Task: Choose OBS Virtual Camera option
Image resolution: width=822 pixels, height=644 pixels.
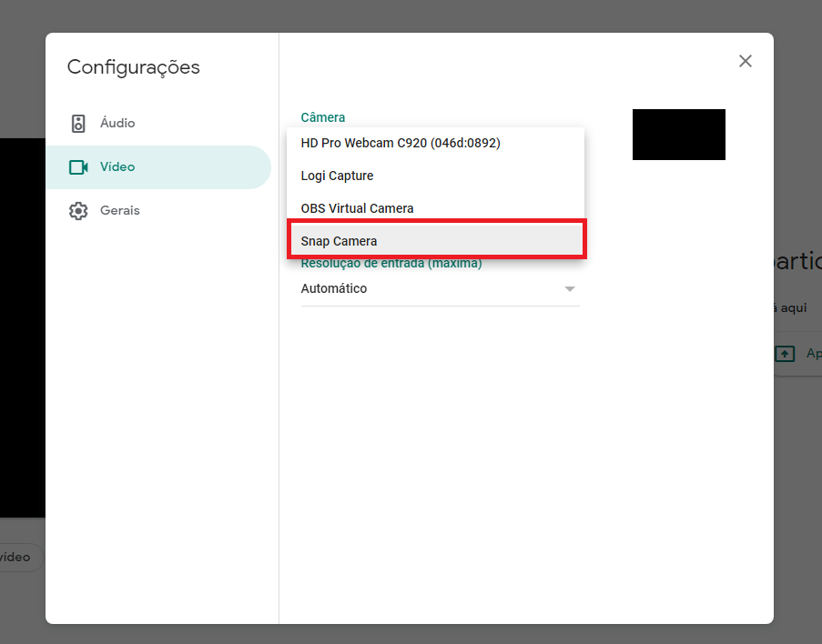Action: 436,208
